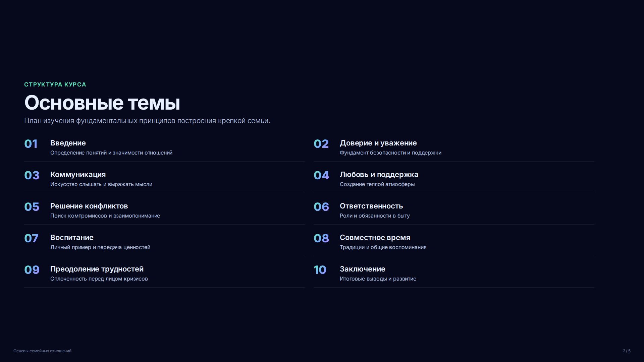Click 'Определение понятий и значимости отношений'
The width and height of the screenshot is (644, 362).
tap(111, 153)
